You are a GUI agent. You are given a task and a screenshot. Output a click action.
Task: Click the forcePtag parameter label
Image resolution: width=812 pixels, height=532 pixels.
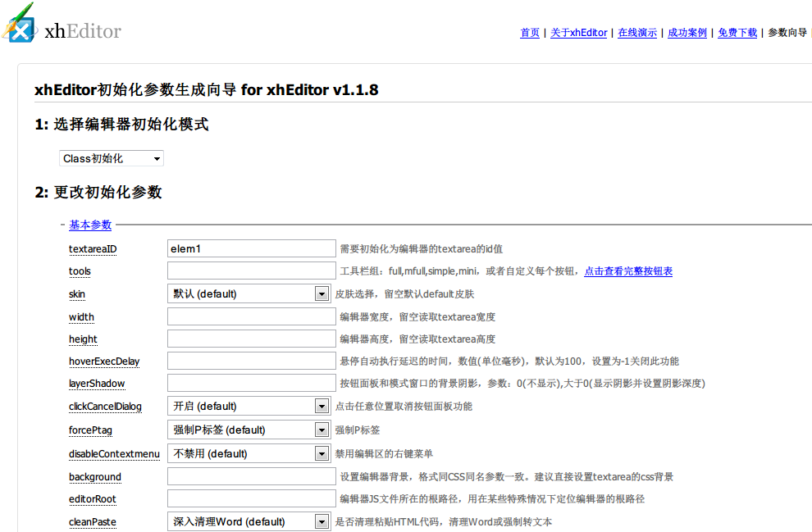click(90, 430)
